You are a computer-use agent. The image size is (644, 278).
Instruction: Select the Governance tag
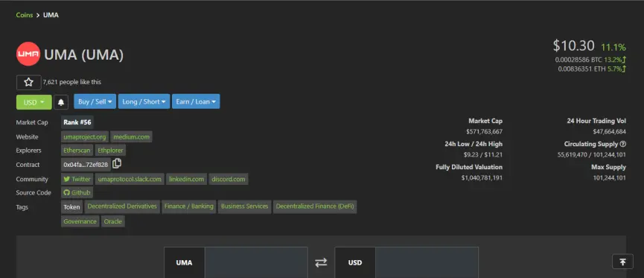click(80, 221)
